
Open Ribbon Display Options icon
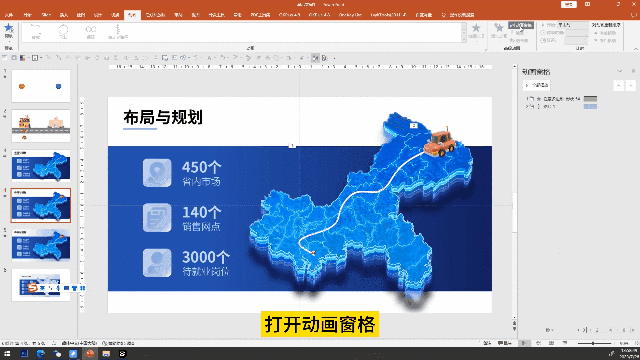tap(587, 4)
